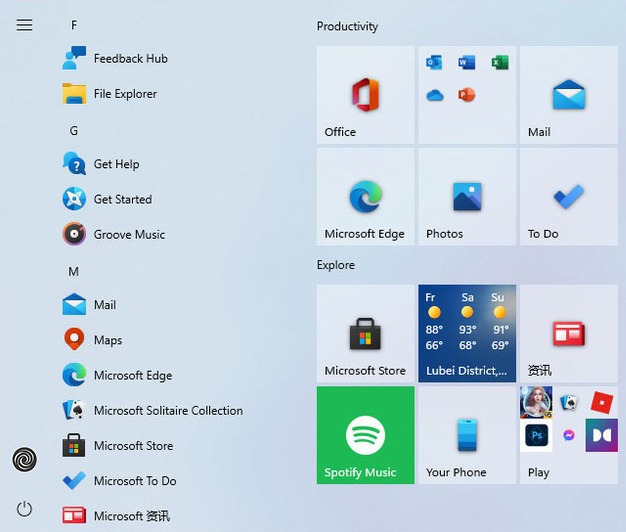Launch the Spotify Music tile
626x532 pixels.
(366, 435)
